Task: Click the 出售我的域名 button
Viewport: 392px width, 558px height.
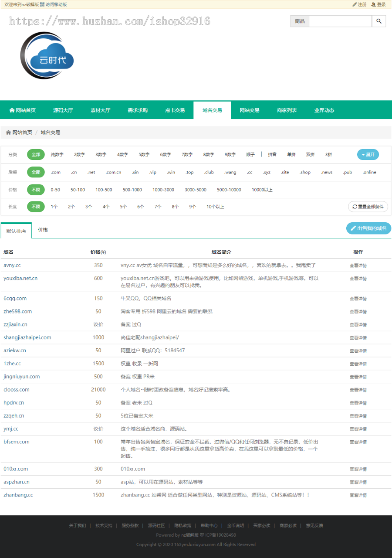Action: (x=368, y=228)
